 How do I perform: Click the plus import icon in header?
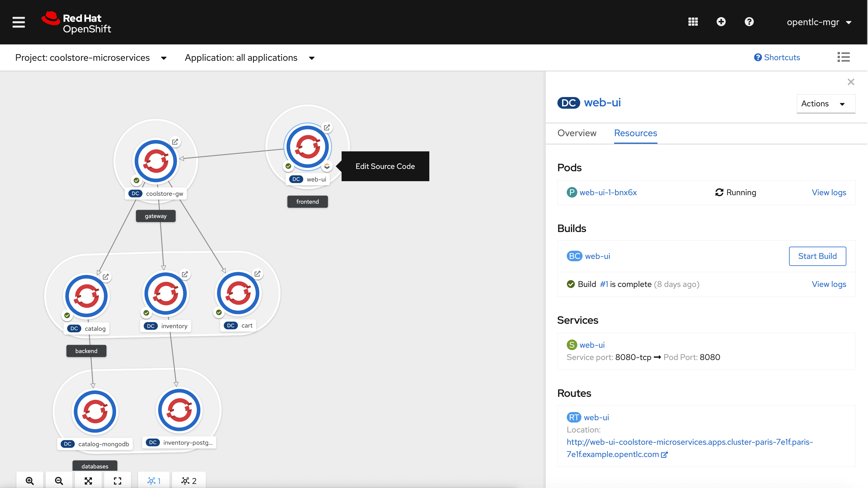click(721, 22)
